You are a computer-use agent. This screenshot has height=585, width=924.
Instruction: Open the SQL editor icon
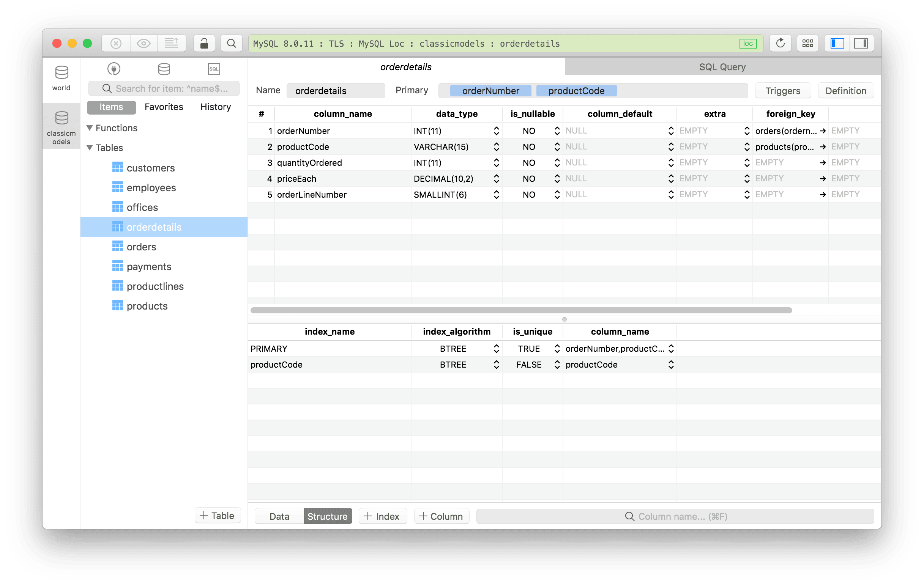click(x=214, y=69)
